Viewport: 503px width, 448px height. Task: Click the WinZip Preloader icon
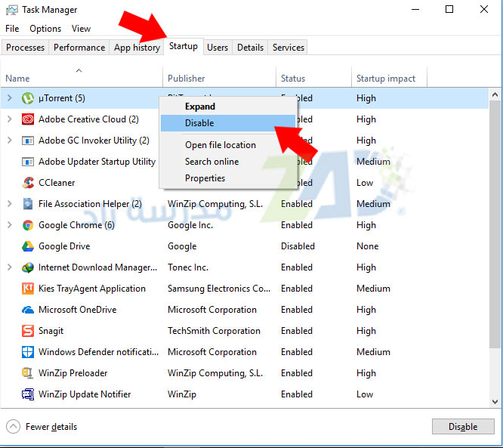28,373
